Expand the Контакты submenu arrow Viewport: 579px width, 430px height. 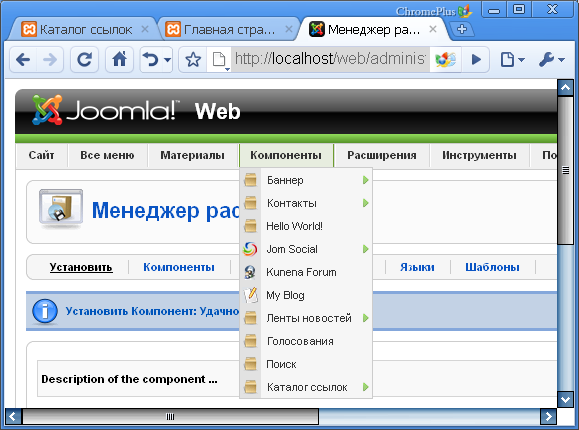coord(366,203)
